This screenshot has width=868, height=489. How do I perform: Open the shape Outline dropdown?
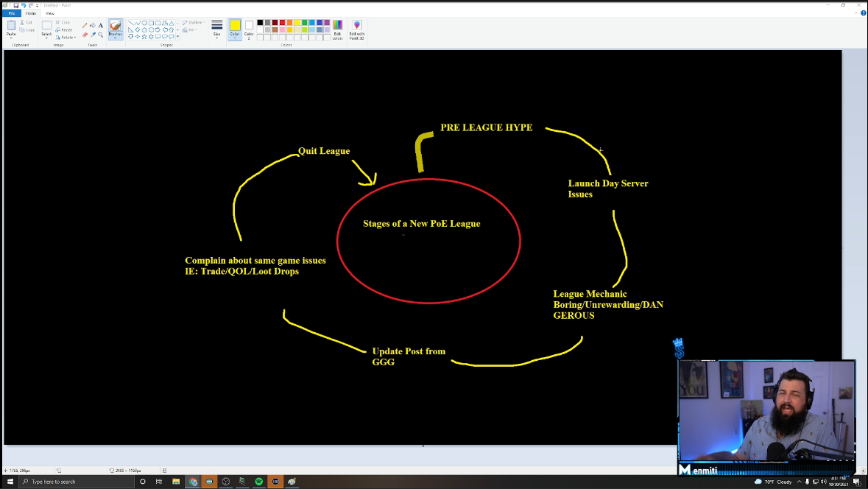pyautogui.click(x=193, y=22)
